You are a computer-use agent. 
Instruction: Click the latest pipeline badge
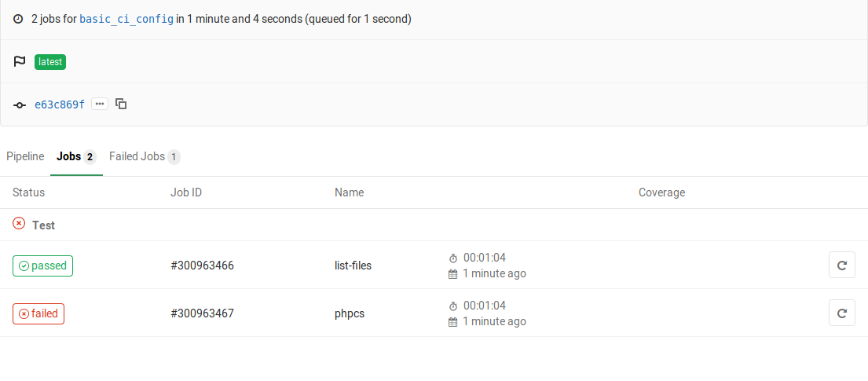50,62
